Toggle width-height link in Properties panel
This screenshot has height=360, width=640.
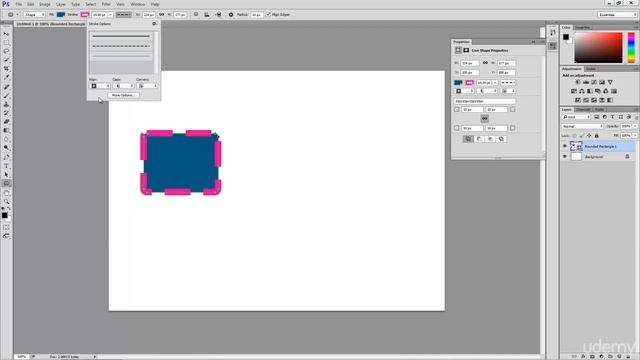point(485,63)
